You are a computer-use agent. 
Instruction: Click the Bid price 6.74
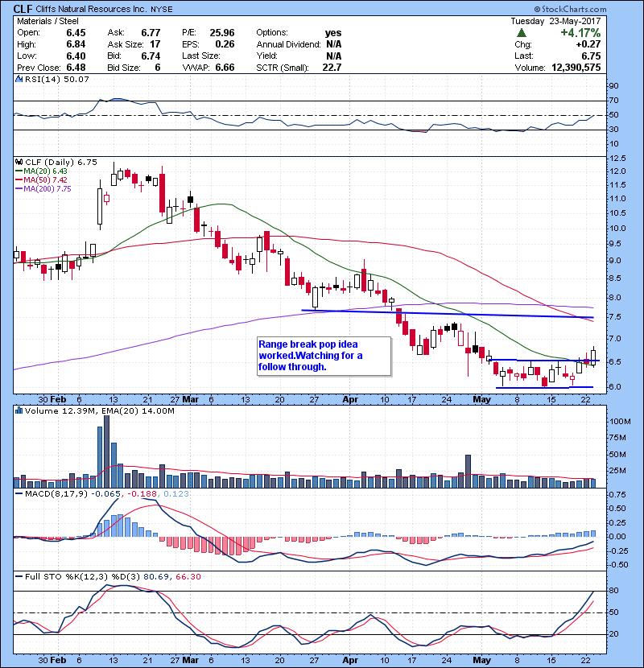pyautogui.click(x=151, y=56)
